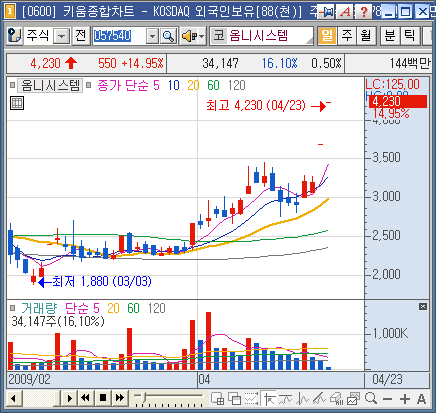This screenshot has width=436, height=413.
Task: Click the 5-day moving average legend number
Action: click(x=156, y=86)
